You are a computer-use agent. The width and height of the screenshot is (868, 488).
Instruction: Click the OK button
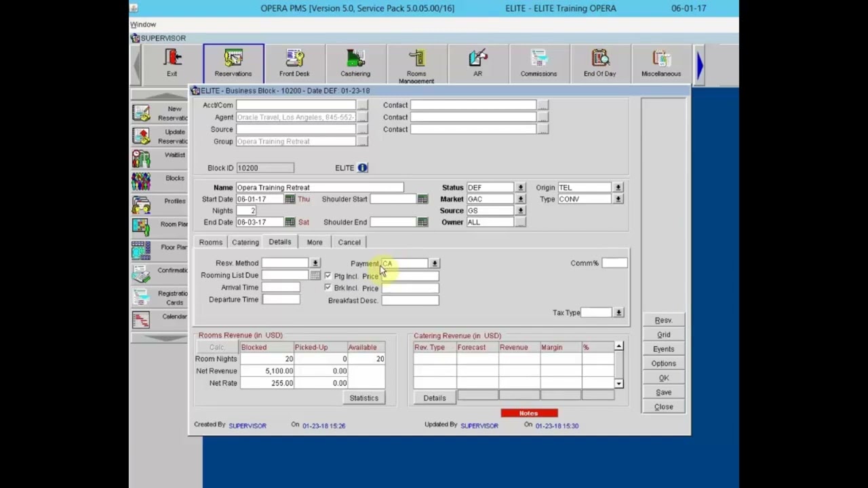pos(664,378)
